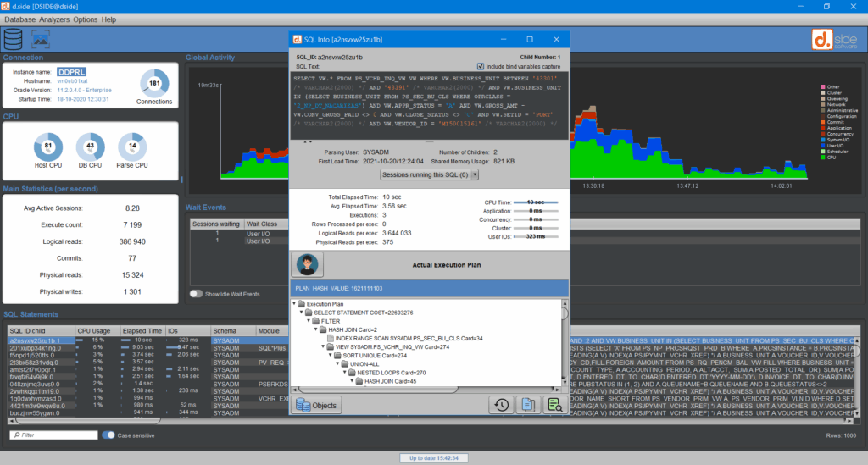Screen dimensions: 868x465
Task: Toggle Show Idle Wait Events switch
Action: [x=196, y=294]
